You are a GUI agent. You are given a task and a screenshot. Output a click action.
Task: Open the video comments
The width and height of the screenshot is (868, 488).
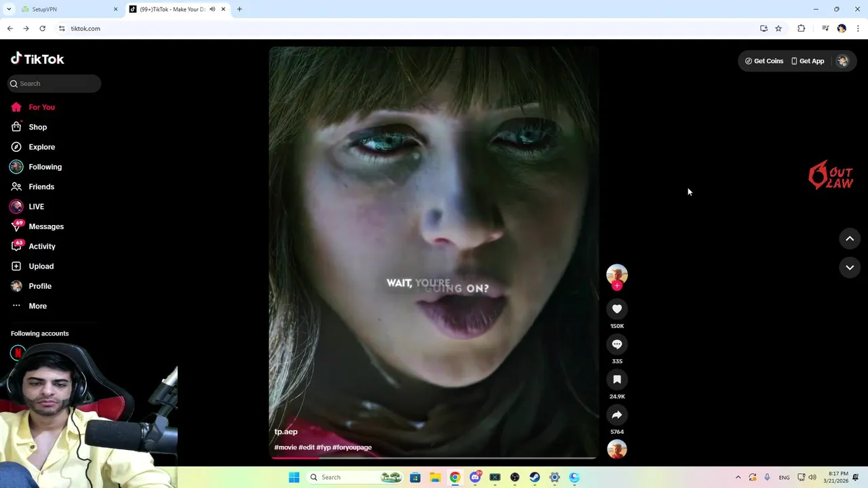(617, 344)
